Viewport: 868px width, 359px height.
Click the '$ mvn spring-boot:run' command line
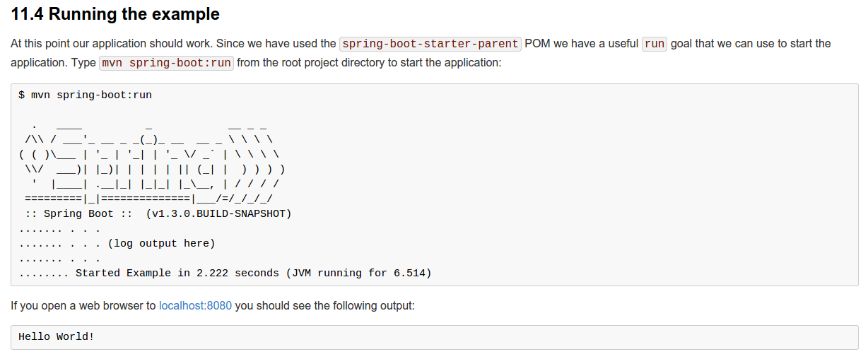tap(85, 95)
